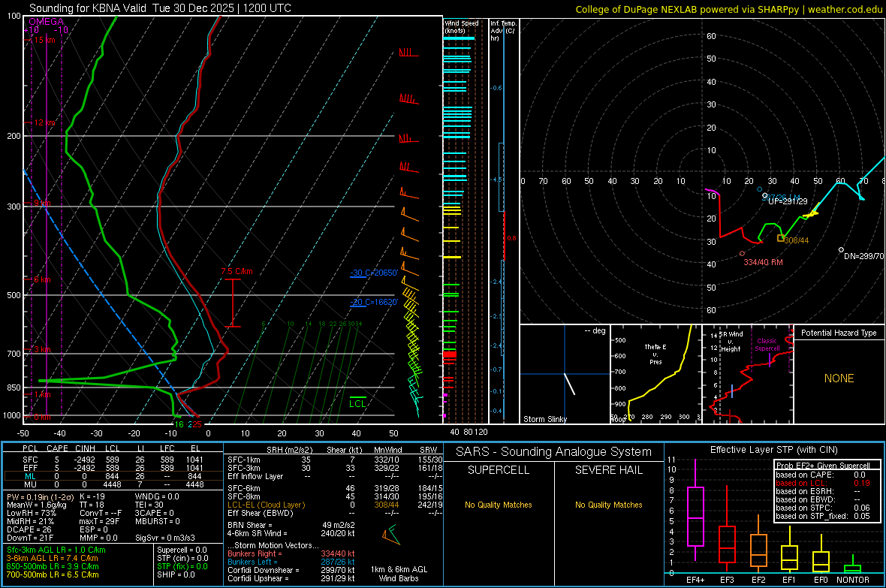Click the DN=299/70 hodograph label

click(863, 256)
